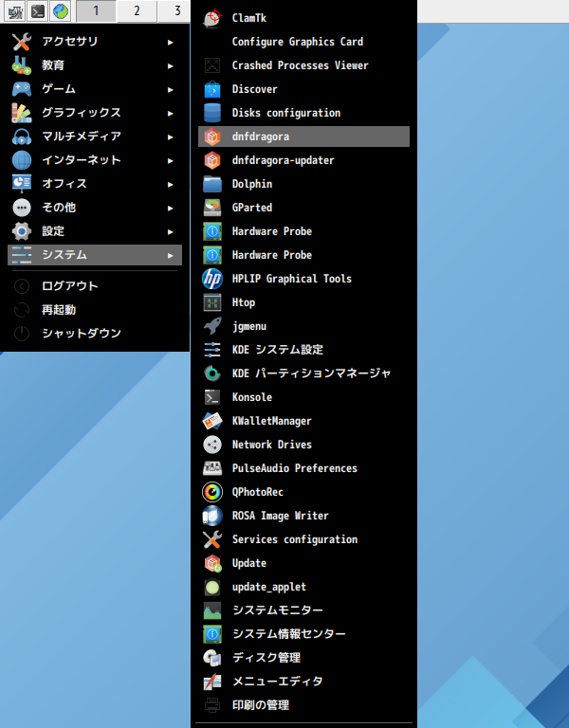Expand the その他 submenu arrow

[x=171, y=208]
